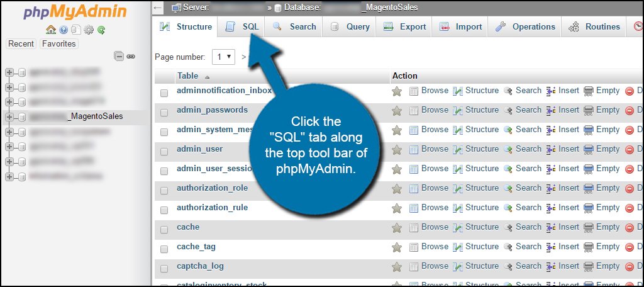Viewport: 644px width, 287px height.
Task: Click Structure icon for admin_user row
Action: (458, 150)
